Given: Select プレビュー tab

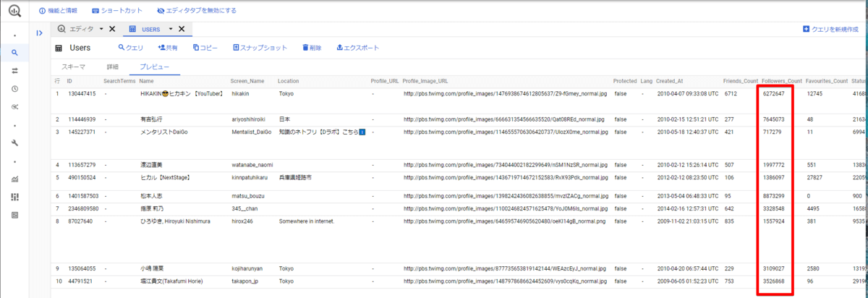Looking at the screenshot, I should pos(155,67).
